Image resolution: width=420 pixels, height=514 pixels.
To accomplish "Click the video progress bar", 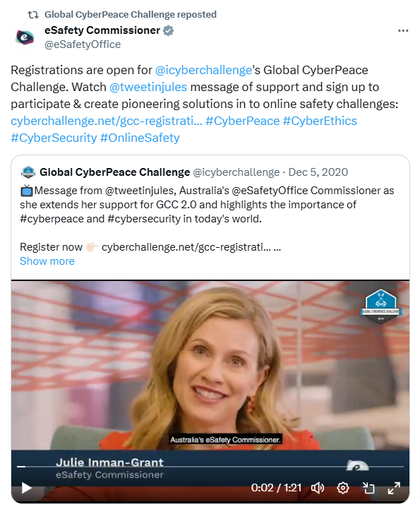I will pyautogui.click(x=210, y=466).
